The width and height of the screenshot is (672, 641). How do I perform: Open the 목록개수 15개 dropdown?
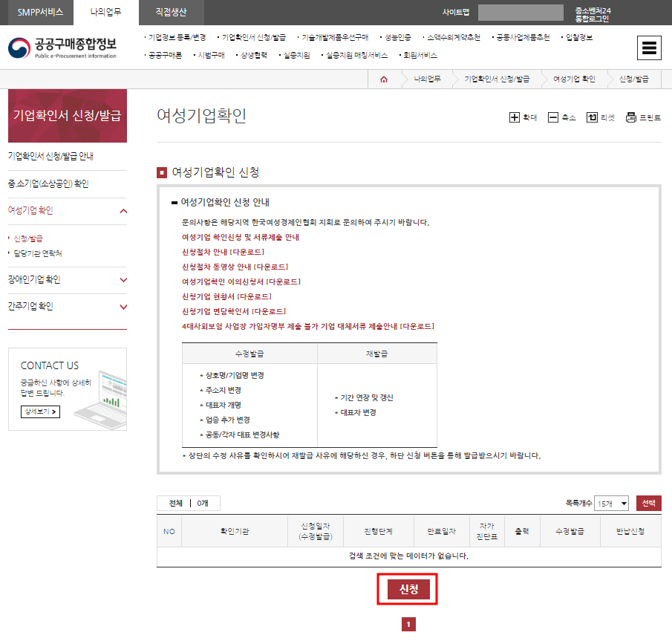point(610,503)
